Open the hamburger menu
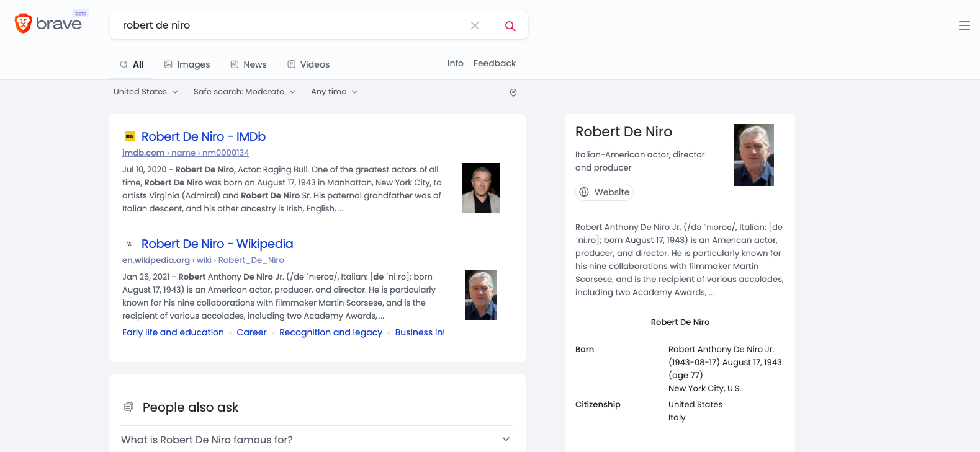This screenshot has width=980, height=452. (964, 25)
